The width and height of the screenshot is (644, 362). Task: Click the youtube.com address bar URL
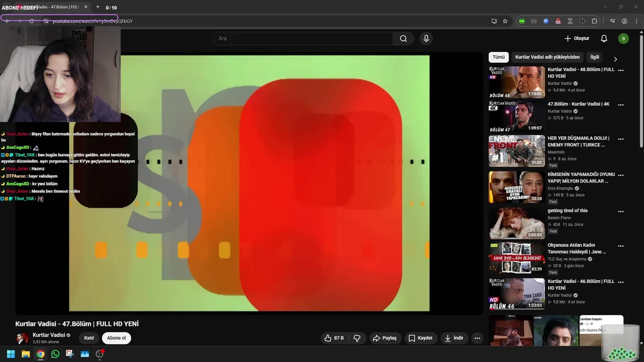[x=93, y=21]
